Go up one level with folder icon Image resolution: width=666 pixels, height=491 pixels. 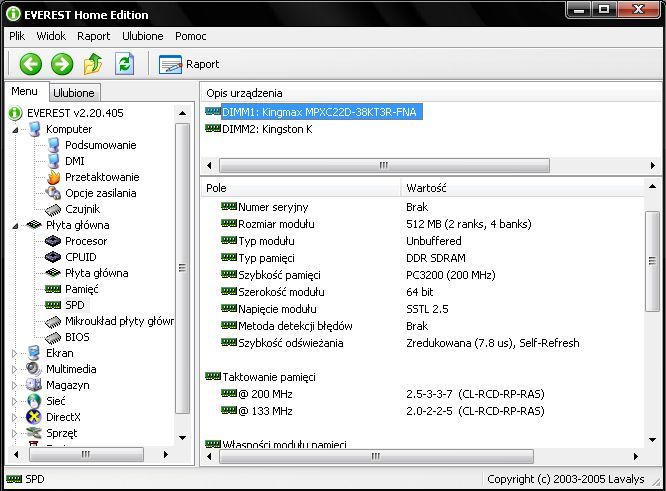[x=93, y=64]
